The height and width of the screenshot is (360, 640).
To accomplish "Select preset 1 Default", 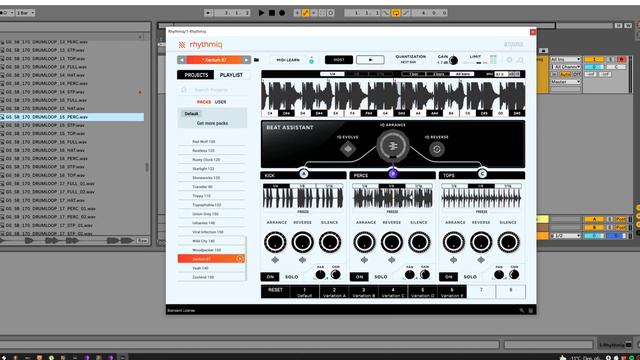I will 304,292.
